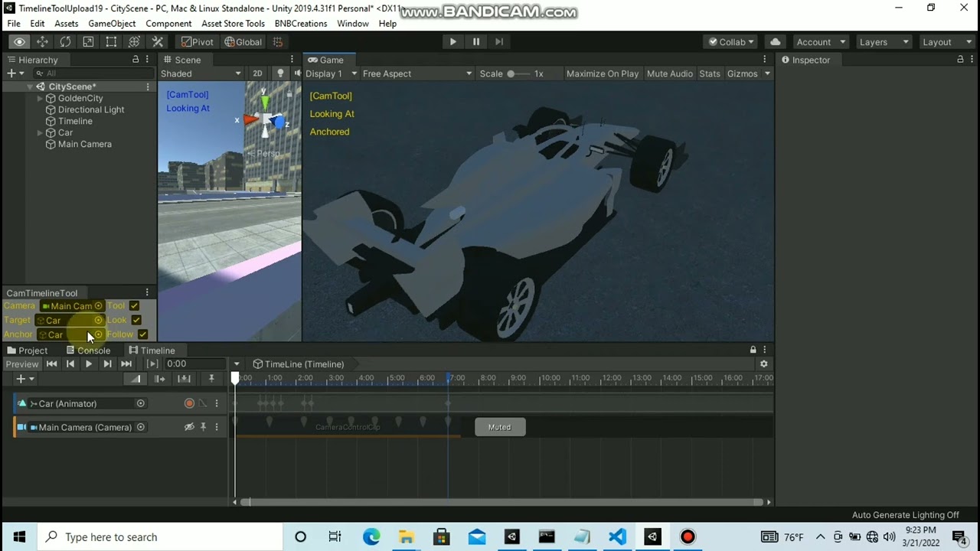The image size is (980, 551).
Task: Uncheck the Follow checkbox
Action: tap(142, 334)
